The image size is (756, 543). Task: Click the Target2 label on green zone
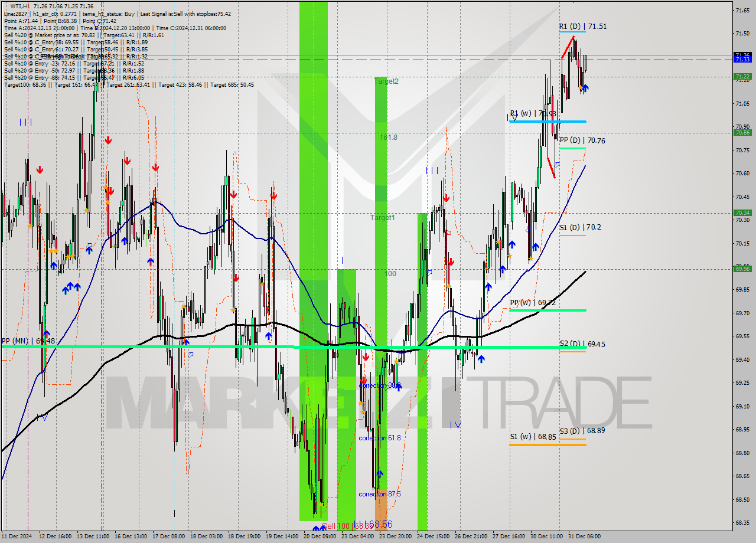click(x=386, y=81)
